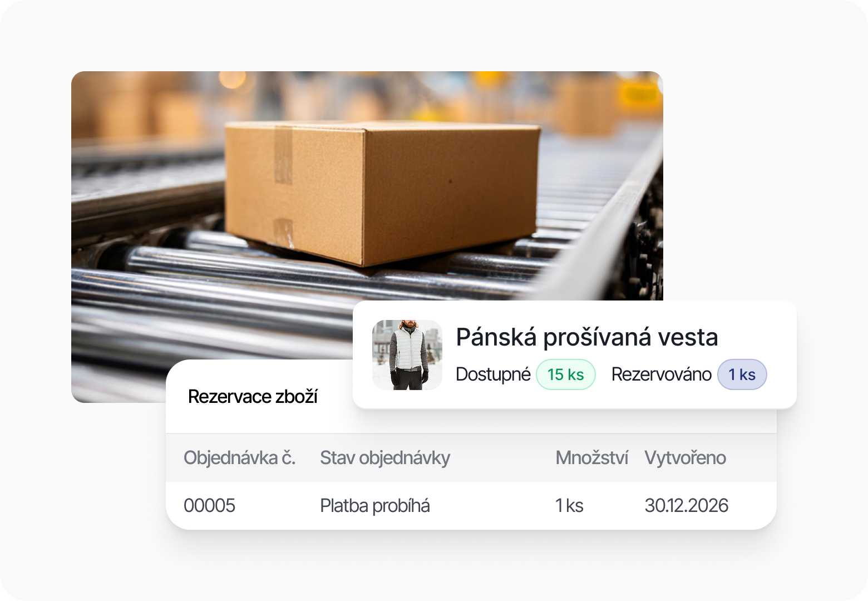Click the 30.12.2026 created date

tap(687, 506)
